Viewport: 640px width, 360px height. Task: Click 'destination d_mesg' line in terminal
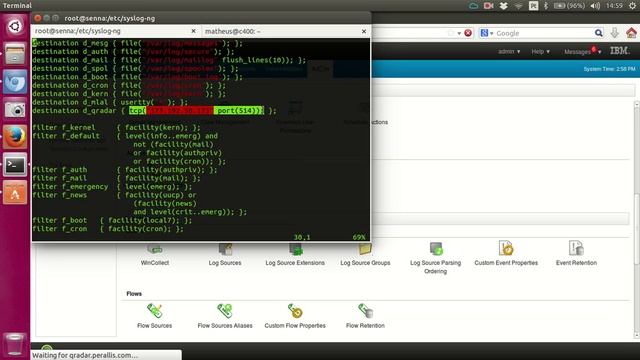click(138, 43)
